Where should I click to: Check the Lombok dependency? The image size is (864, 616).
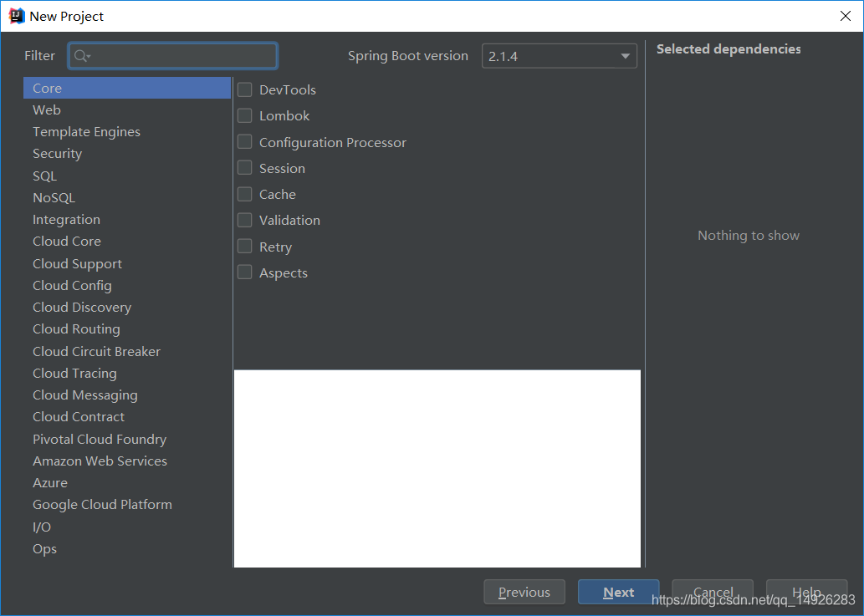(245, 115)
